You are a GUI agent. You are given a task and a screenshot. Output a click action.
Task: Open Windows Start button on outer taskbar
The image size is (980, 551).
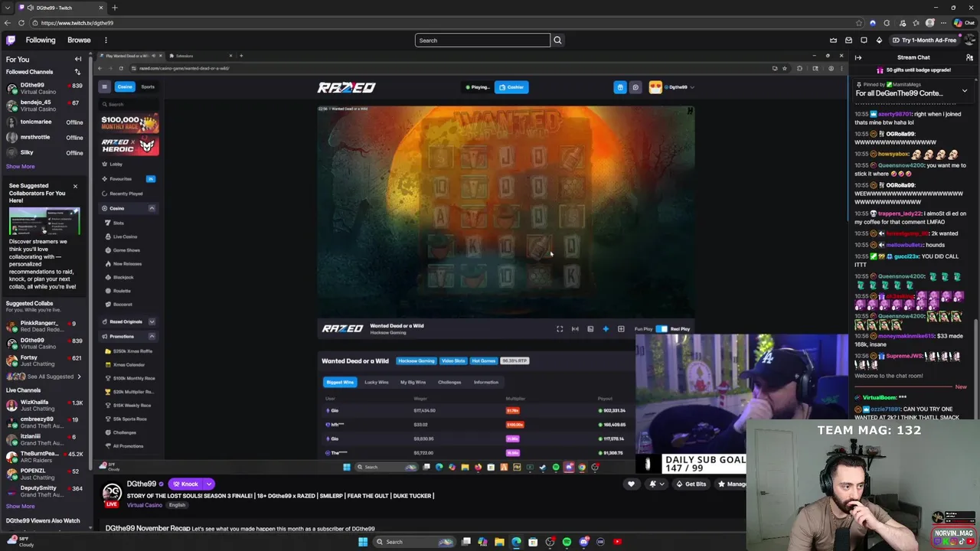363,542
